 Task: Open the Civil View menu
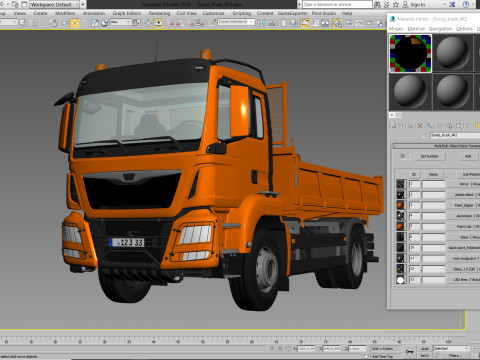[187, 13]
